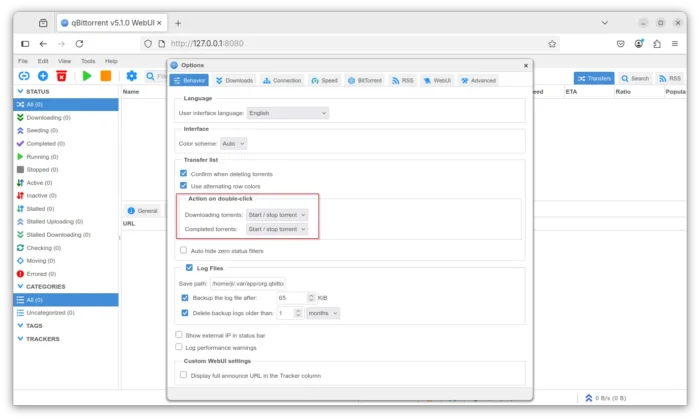
Task: Click the backup log size stepper arrows
Action: click(311, 298)
